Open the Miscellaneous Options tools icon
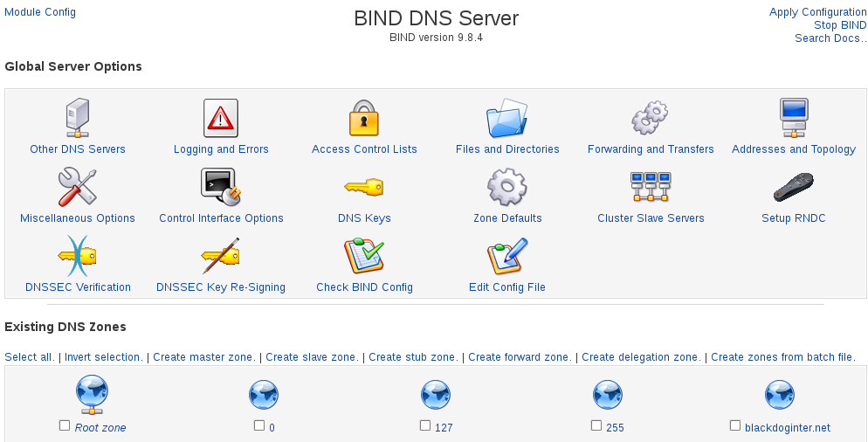 [x=78, y=187]
